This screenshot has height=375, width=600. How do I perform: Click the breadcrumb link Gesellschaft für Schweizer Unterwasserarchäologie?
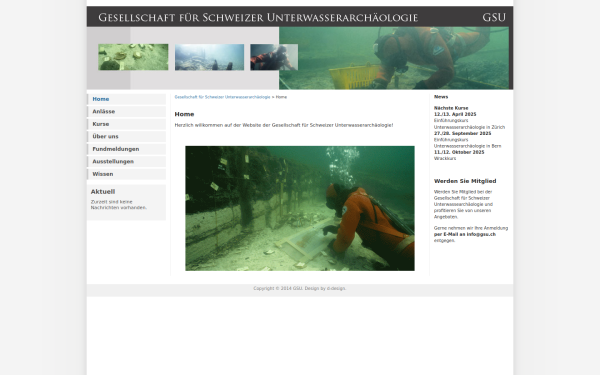click(x=222, y=97)
